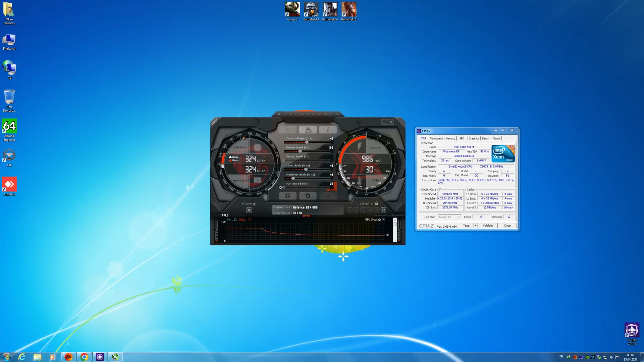Click the Core Voltage slider handle

click(307, 142)
